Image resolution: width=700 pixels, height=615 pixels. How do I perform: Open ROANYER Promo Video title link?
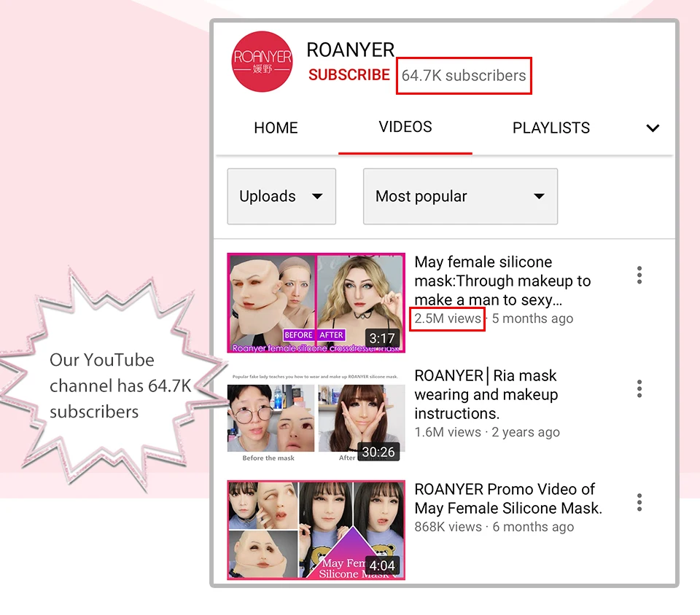coord(508,498)
